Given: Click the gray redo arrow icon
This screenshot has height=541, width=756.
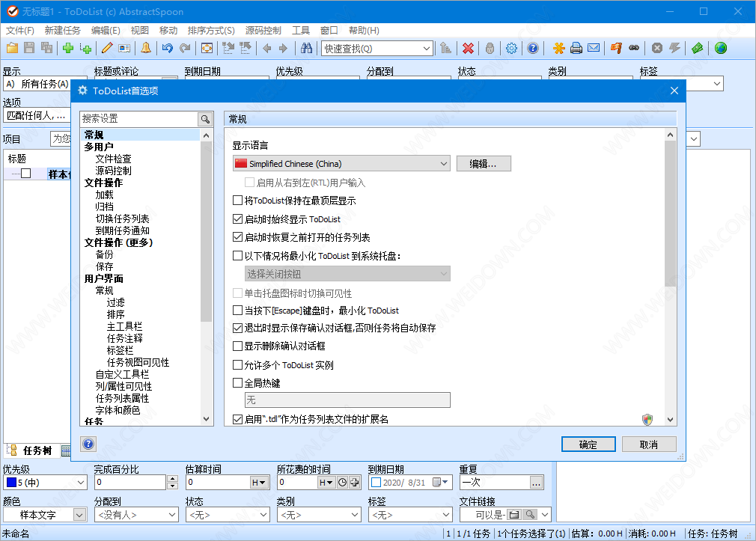Looking at the screenshot, I should point(185,48).
